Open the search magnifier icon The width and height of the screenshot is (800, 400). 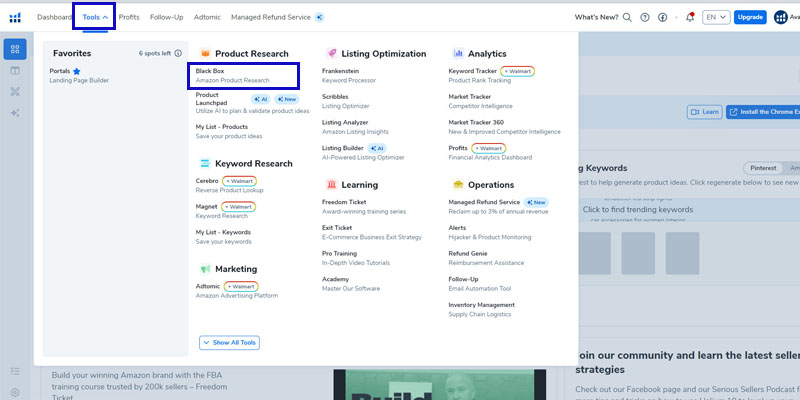pos(627,17)
